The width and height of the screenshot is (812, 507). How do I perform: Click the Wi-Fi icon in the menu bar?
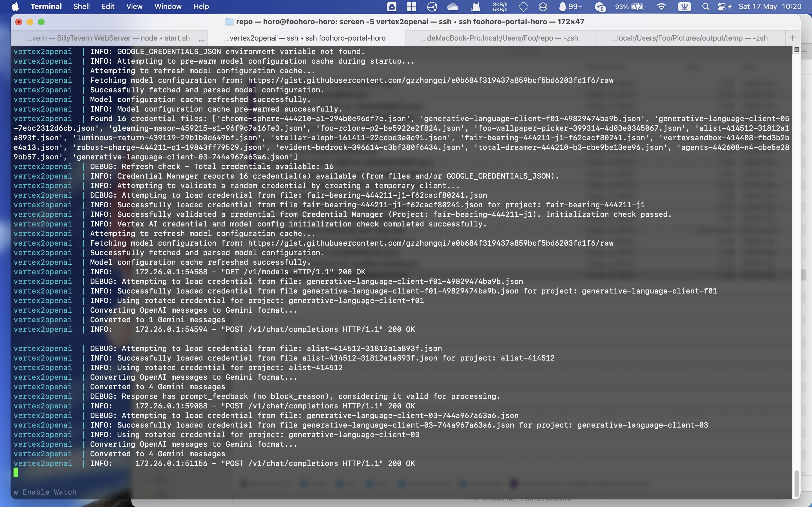[x=662, y=7]
